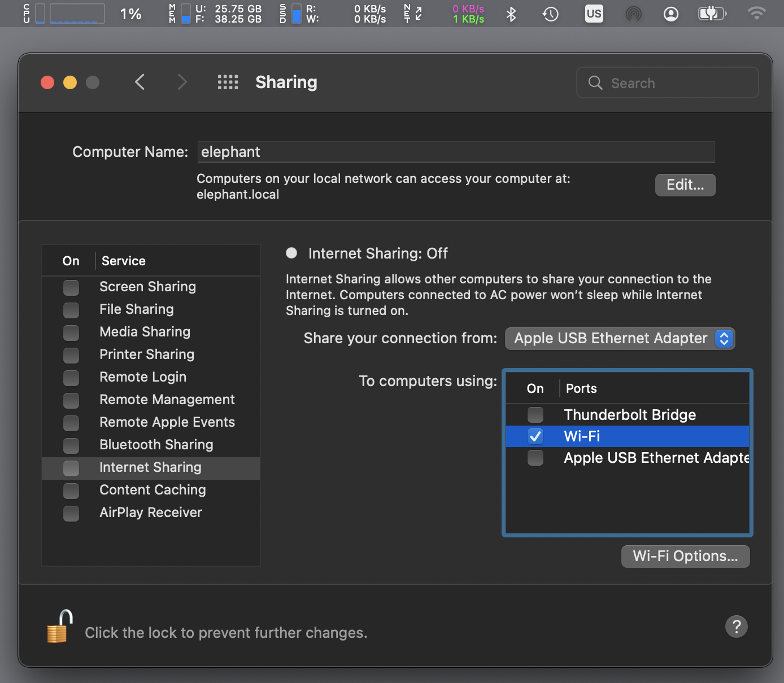Go back using the left chevron
Image resolution: width=784 pixels, height=683 pixels.
click(x=140, y=82)
